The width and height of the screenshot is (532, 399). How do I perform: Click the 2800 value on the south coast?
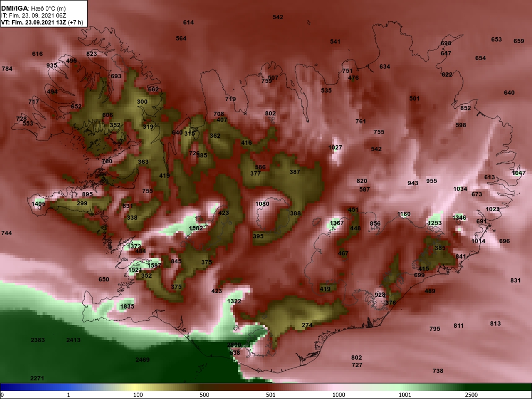(234, 345)
